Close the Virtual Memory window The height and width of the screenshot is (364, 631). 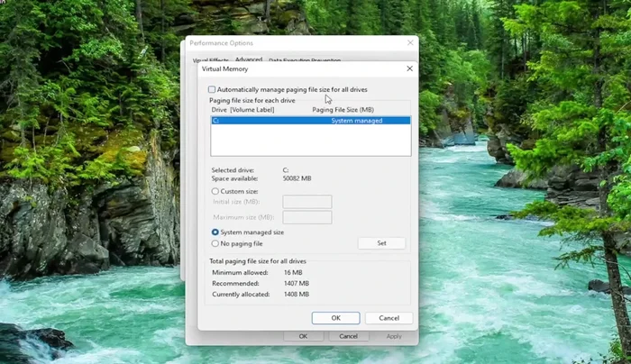pyautogui.click(x=409, y=68)
